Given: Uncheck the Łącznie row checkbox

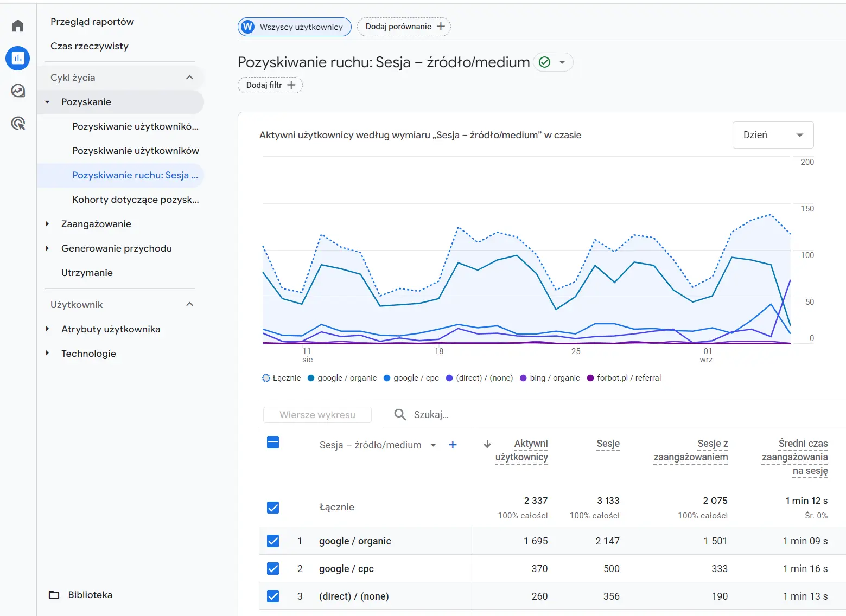Looking at the screenshot, I should (273, 508).
